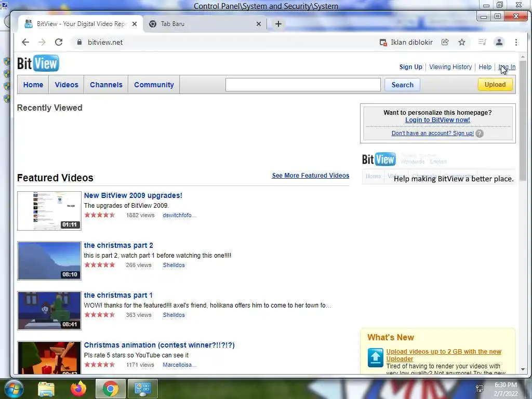Open the Home navigation item
Viewport: 532px width, 399px height.
[x=33, y=85]
